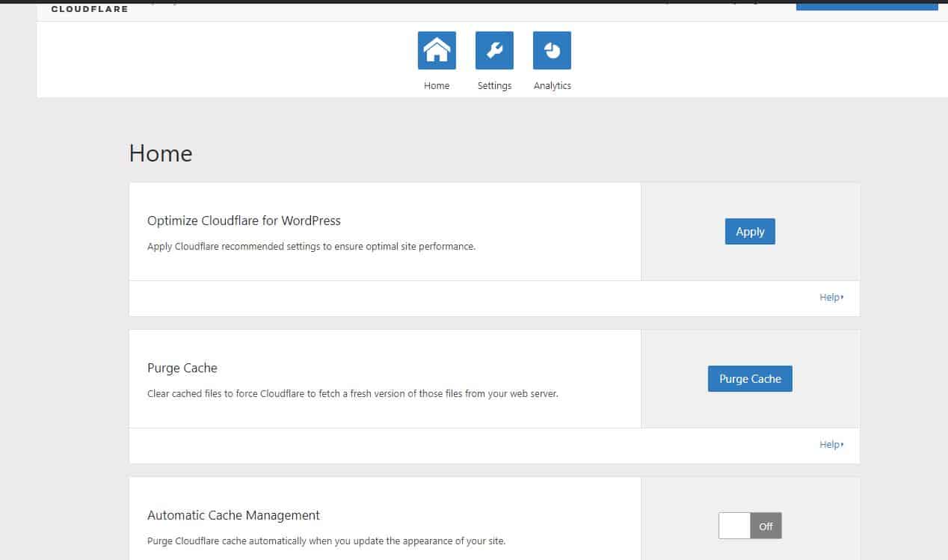
Task: Click the Automatic Cache Management title
Action: pyautogui.click(x=233, y=515)
